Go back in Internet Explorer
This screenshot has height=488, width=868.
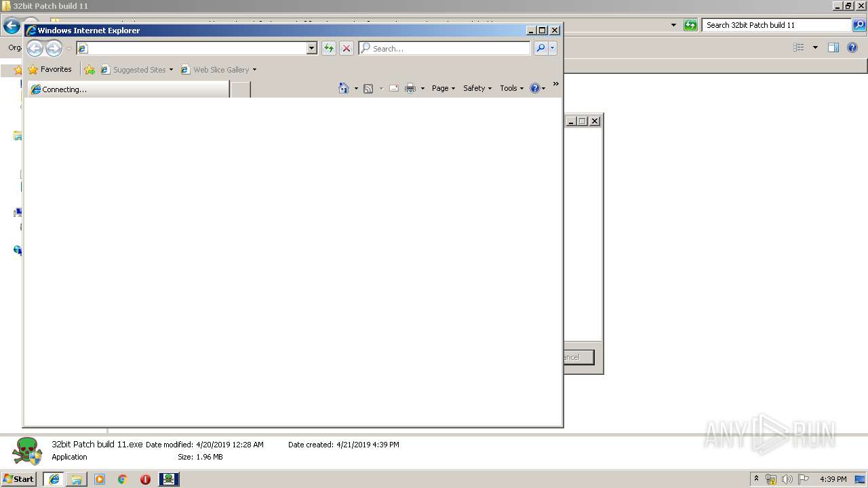pyautogui.click(x=35, y=48)
